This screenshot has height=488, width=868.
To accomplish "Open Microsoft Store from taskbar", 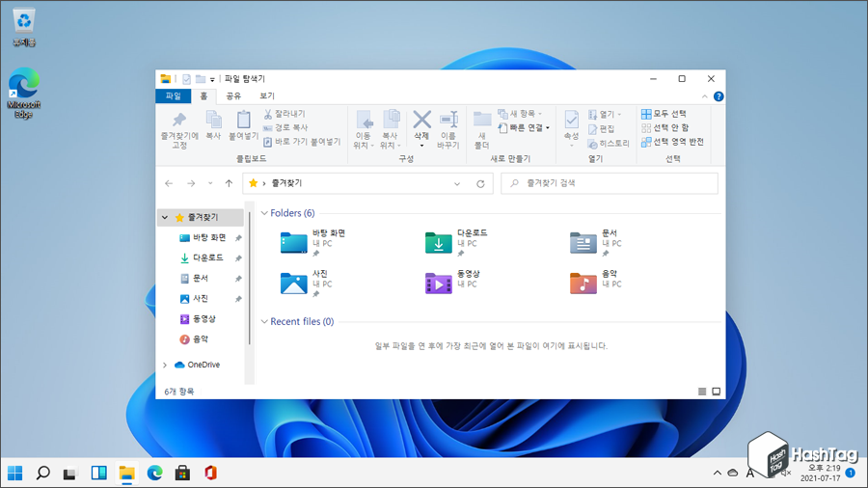I will coord(182,474).
